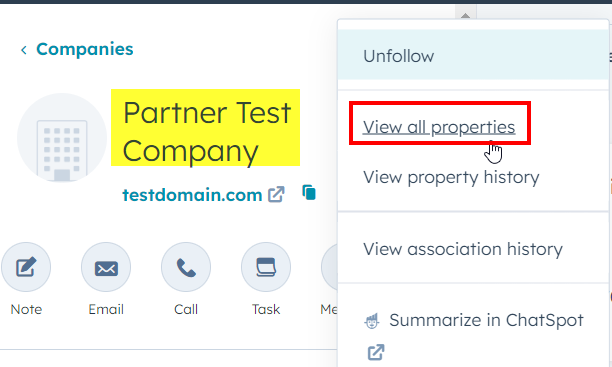Go back using the Companies chevron
Screen dimensions: 612x367
click(24, 50)
